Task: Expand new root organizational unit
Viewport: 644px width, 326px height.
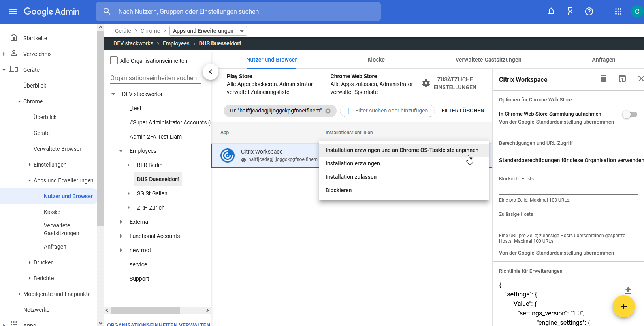Action: [x=121, y=250]
